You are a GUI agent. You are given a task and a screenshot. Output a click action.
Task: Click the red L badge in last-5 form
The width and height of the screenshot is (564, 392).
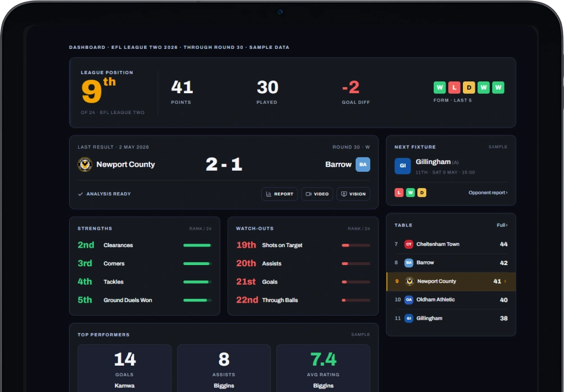coord(454,88)
